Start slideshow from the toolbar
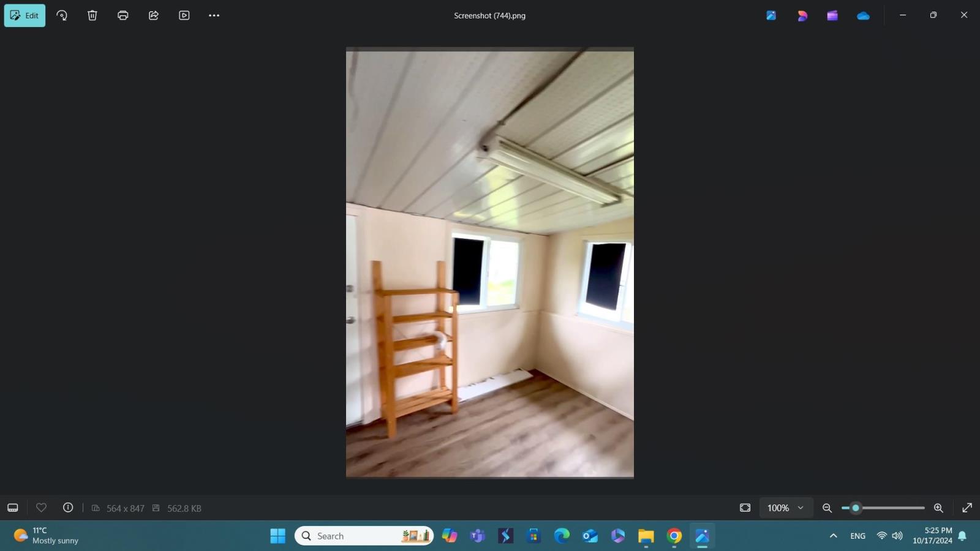This screenshot has width=980, height=551. coord(184,16)
